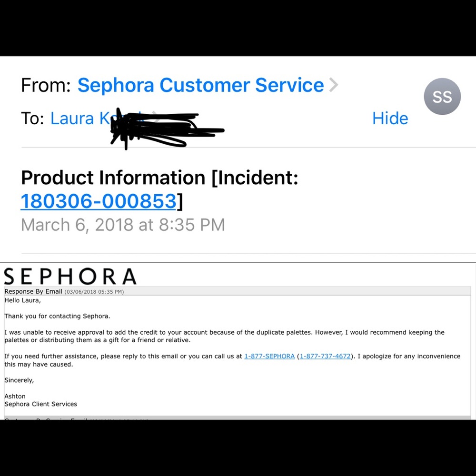The height and width of the screenshot is (476, 476).
Task: Select the Response By Email header bar
Action: (238, 291)
